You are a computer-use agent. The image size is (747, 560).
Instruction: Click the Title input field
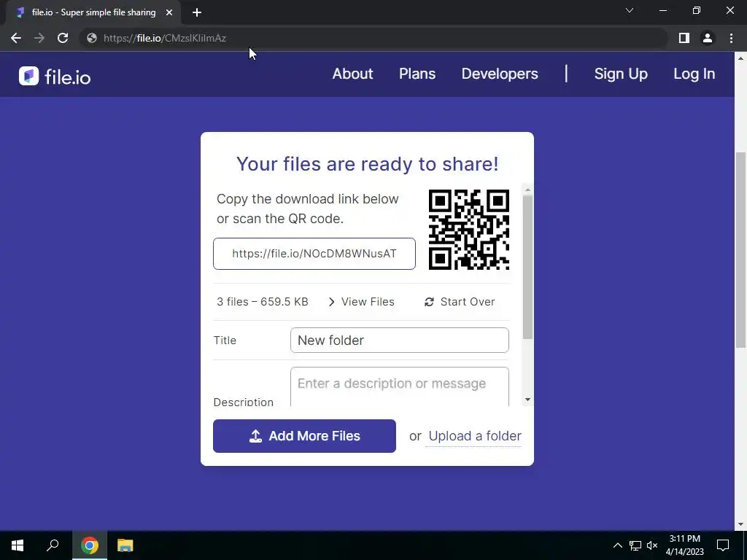click(400, 341)
